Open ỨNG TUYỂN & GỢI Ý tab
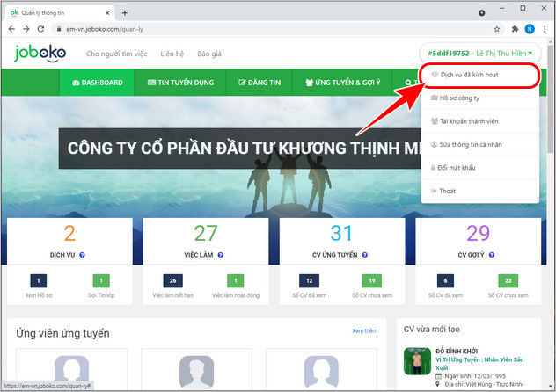556x392 pixels. point(342,83)
